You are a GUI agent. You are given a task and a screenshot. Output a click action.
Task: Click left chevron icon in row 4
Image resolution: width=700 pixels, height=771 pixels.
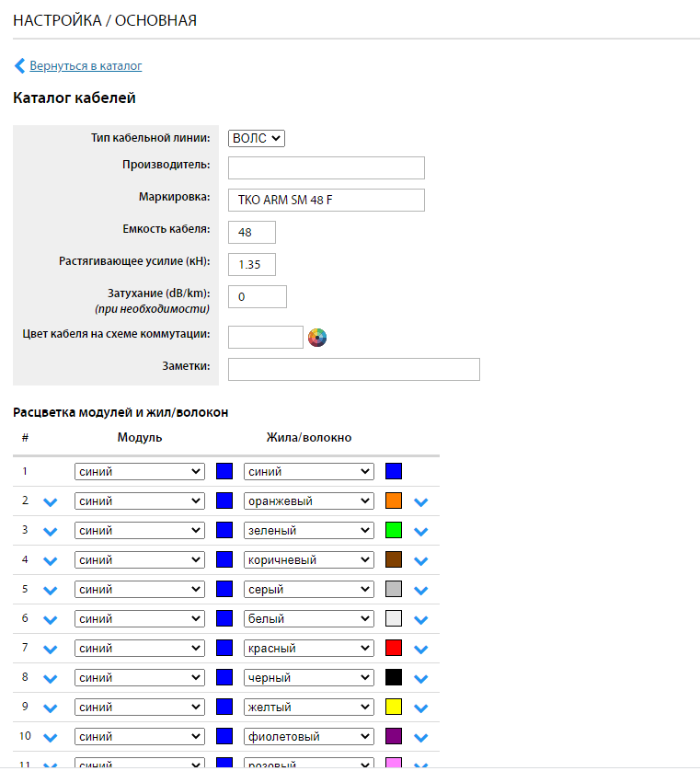[x=51, y=561]
